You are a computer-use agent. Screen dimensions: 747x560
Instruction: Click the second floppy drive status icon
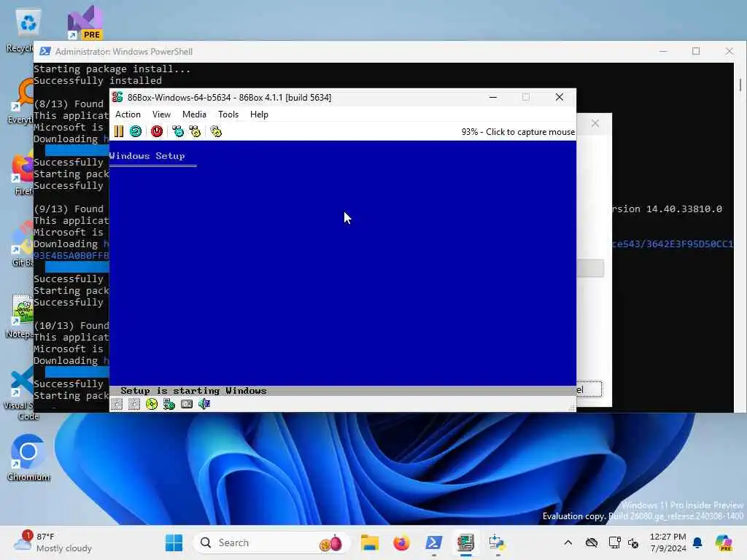(x=134, y=404)
